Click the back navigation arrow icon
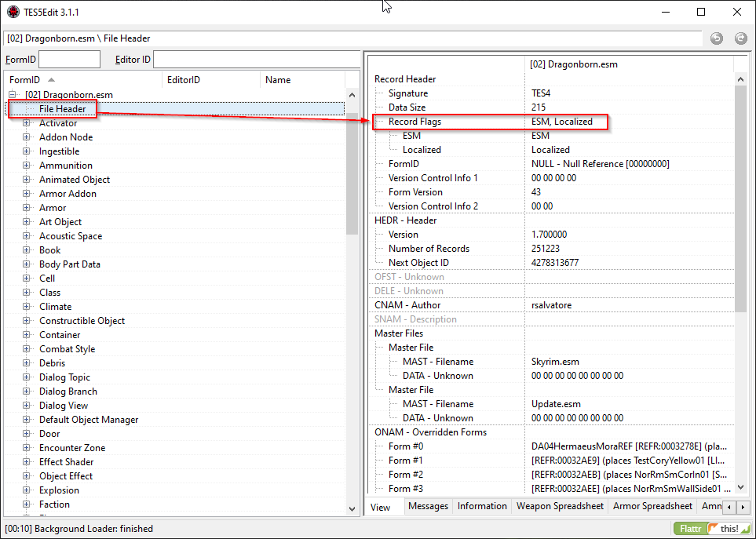 (717, 38)
